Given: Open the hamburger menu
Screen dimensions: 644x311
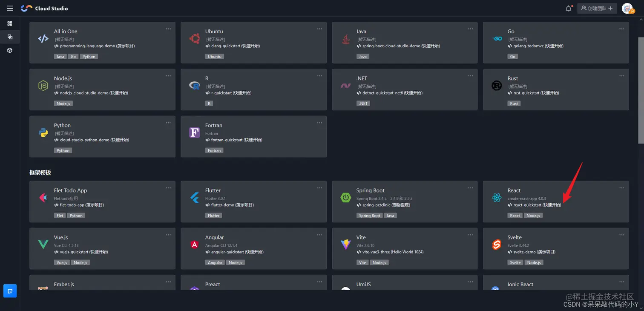Looking at the screenshot, I should (x=10, y=8).
